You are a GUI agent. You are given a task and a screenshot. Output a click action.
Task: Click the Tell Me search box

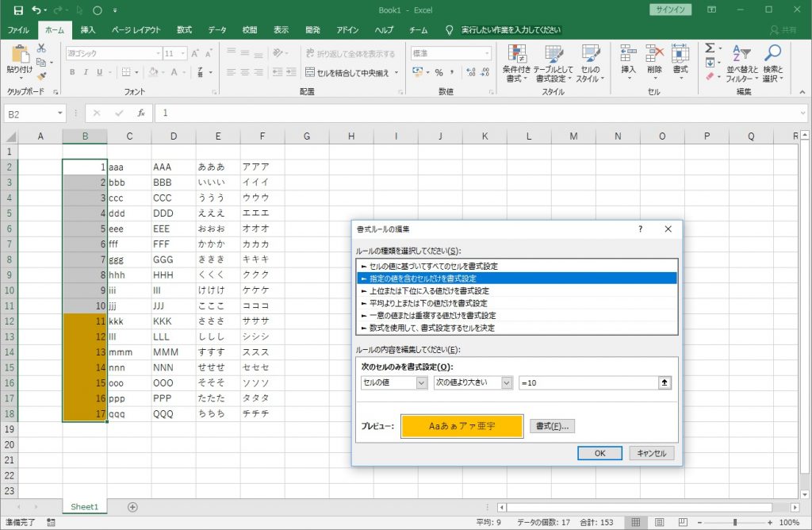click(511, 30)
